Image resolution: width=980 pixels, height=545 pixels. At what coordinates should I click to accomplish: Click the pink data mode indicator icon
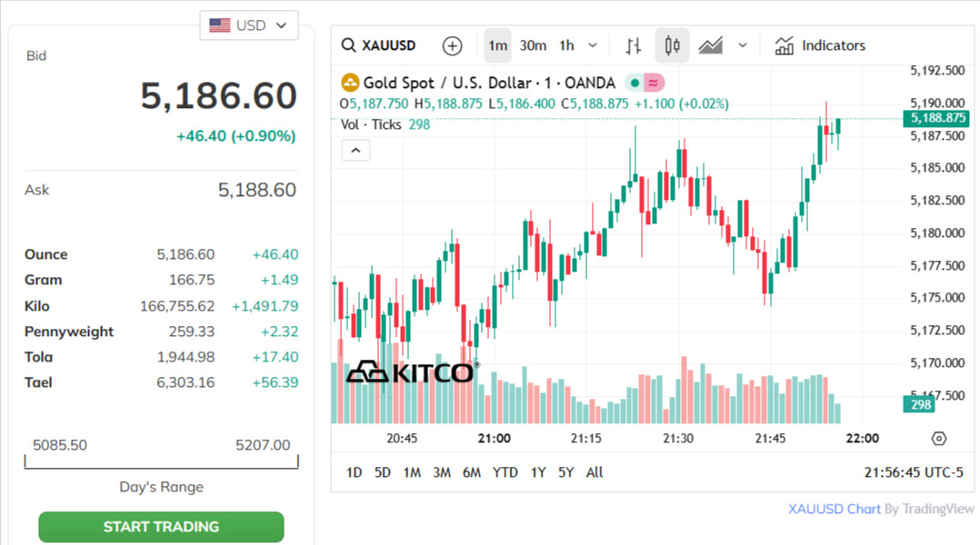(x=654, y=83)
